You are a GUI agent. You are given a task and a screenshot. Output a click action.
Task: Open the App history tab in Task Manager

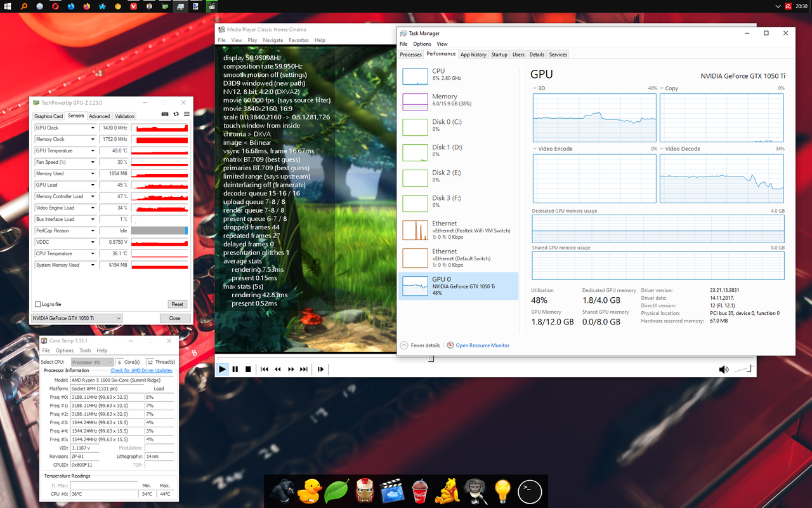point(473,55)
